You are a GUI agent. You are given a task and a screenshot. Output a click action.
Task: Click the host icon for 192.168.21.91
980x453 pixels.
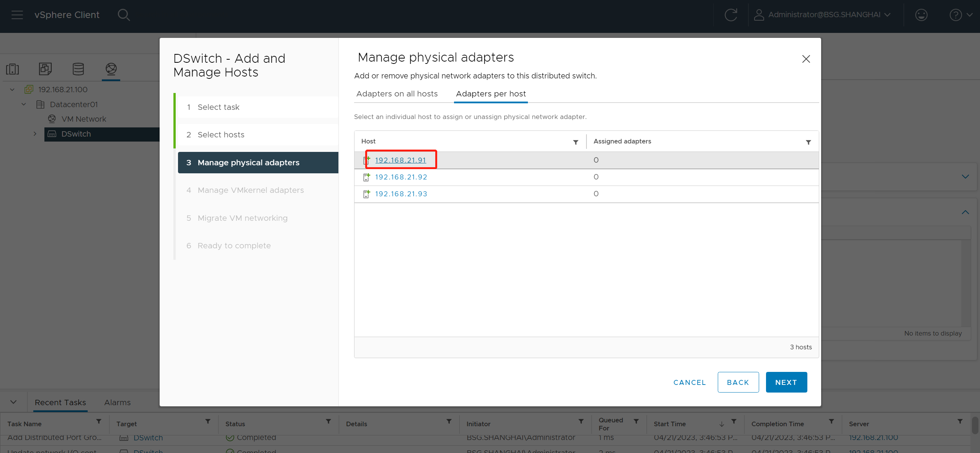click(x=366, y=160)
